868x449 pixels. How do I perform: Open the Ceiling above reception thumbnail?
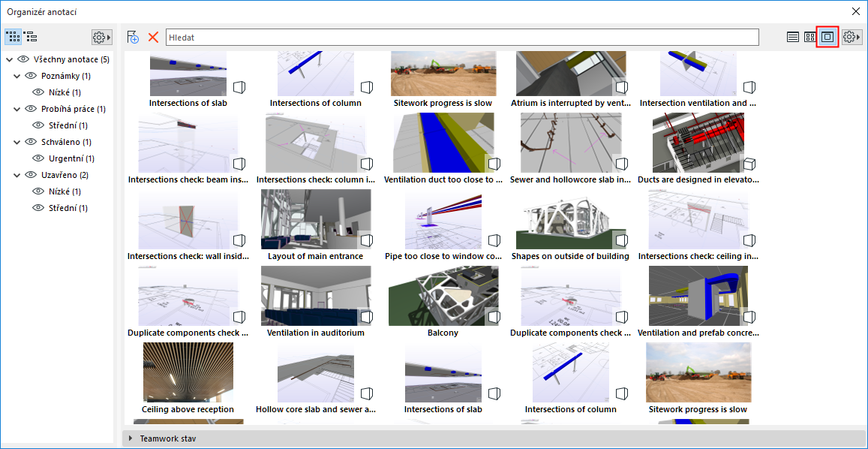point(188,372)
